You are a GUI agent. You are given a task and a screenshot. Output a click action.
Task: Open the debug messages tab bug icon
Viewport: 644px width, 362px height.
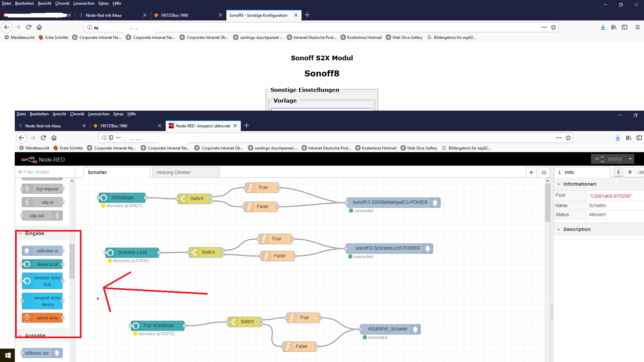coord(630,172)
